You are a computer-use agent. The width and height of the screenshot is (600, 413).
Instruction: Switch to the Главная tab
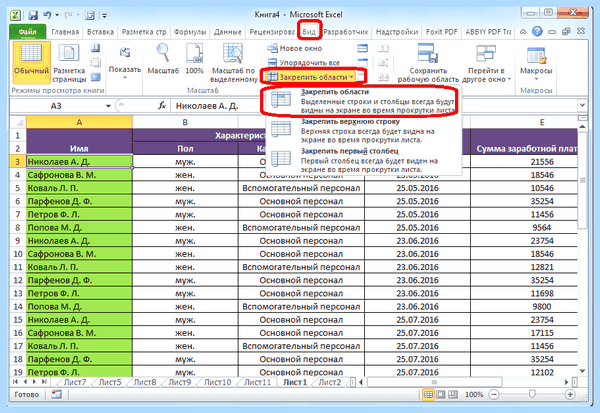point(65,32)
